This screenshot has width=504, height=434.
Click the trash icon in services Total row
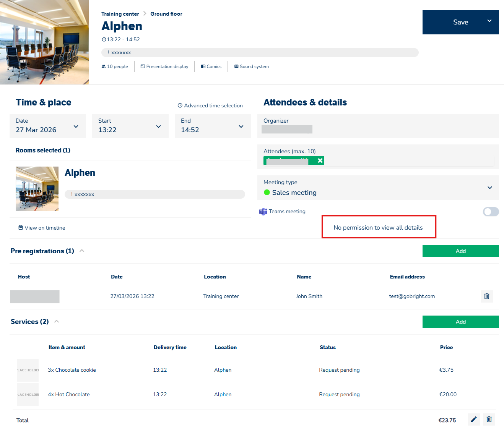tap(489, 419)
